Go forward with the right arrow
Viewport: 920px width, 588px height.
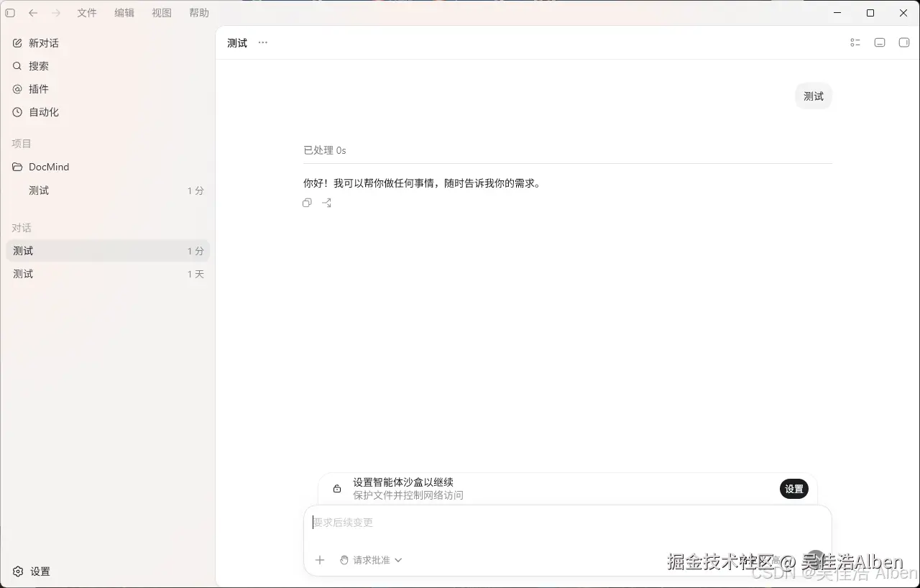click(x=56, y=13)
